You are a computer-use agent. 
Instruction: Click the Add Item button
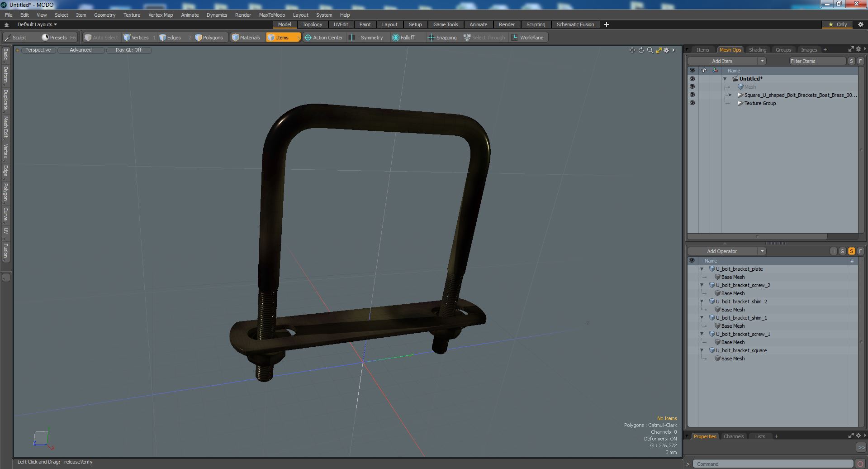[722, 61]
